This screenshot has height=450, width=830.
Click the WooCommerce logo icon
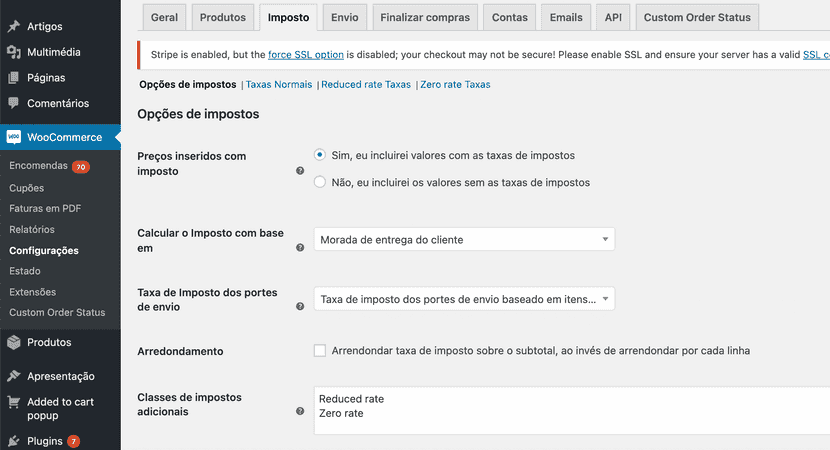pos(14,137)
